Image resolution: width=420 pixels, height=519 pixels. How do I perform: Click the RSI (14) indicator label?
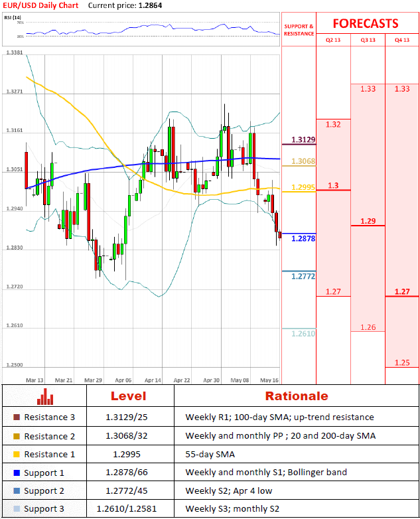pyautogui.click(x=13, y=17)
